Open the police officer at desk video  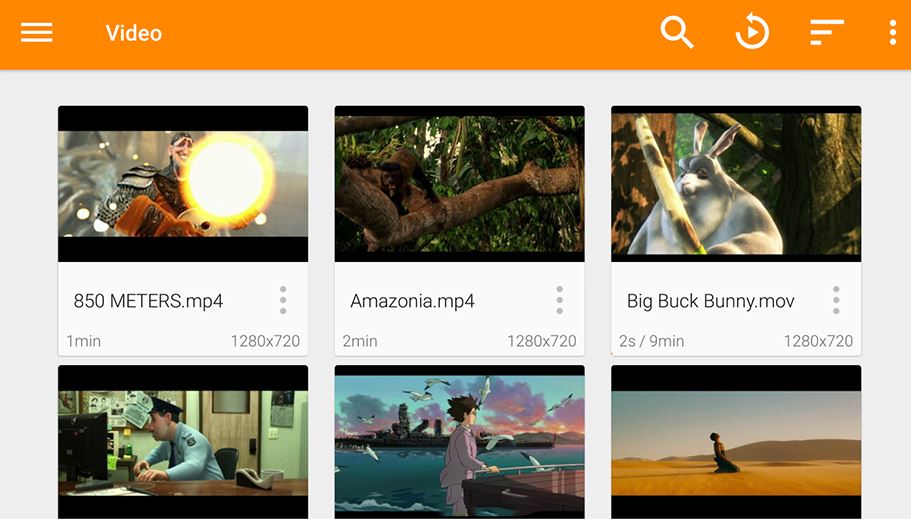pos(183,442)
